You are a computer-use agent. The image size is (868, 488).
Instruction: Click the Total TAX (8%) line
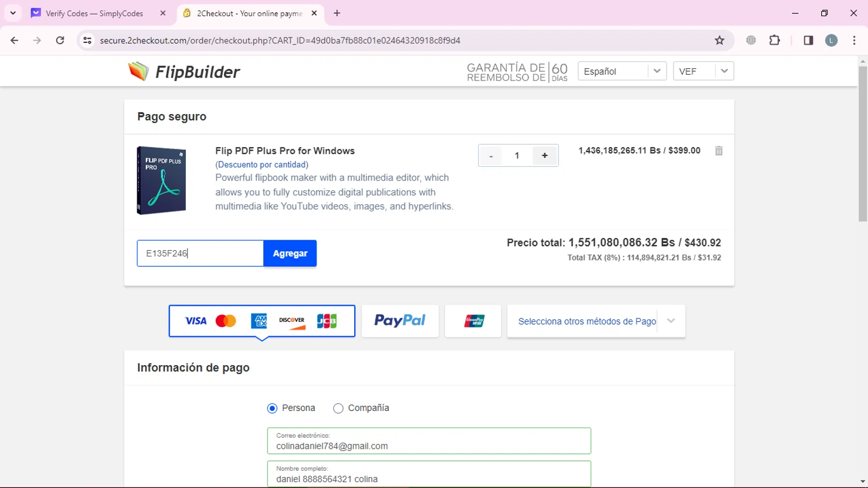click(x=644, y=258)
